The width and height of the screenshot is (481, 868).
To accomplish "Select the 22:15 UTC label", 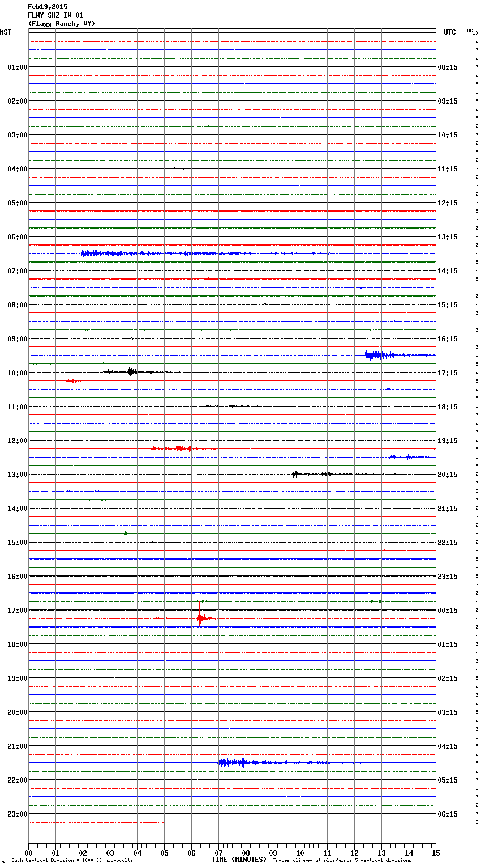I will [x=448, y=543].
